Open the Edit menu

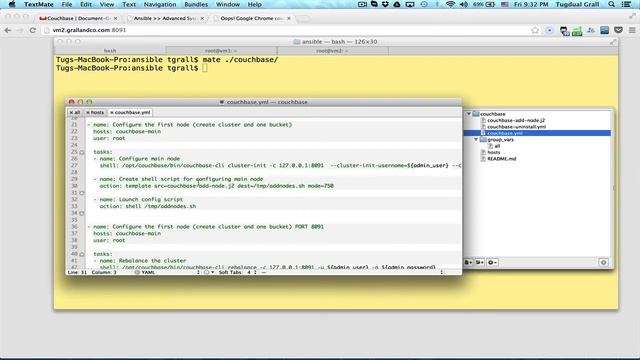[86, 4]
